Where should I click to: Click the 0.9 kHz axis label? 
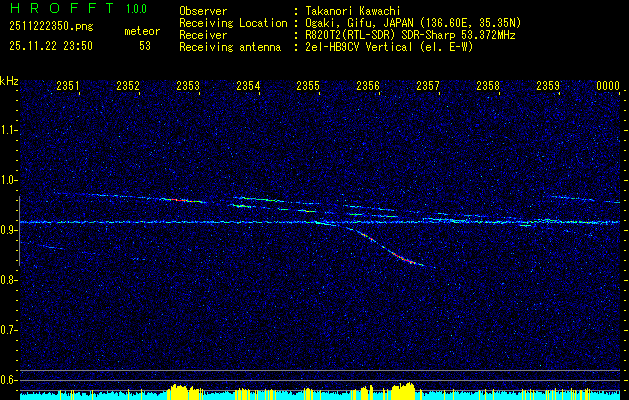point(9,230)
